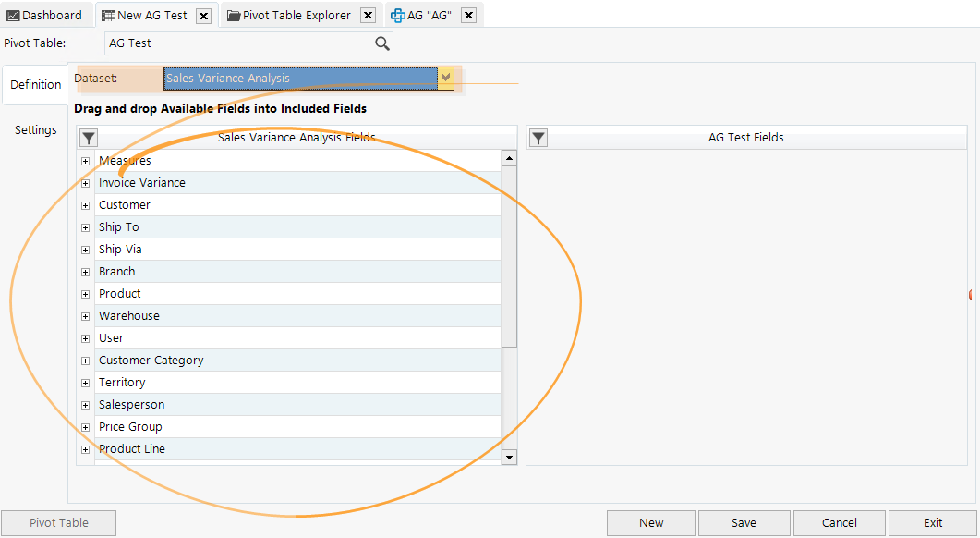Click the Exit button
This screenshot has width=980, height=538.
pyautogui.click(x=933, y=523)
